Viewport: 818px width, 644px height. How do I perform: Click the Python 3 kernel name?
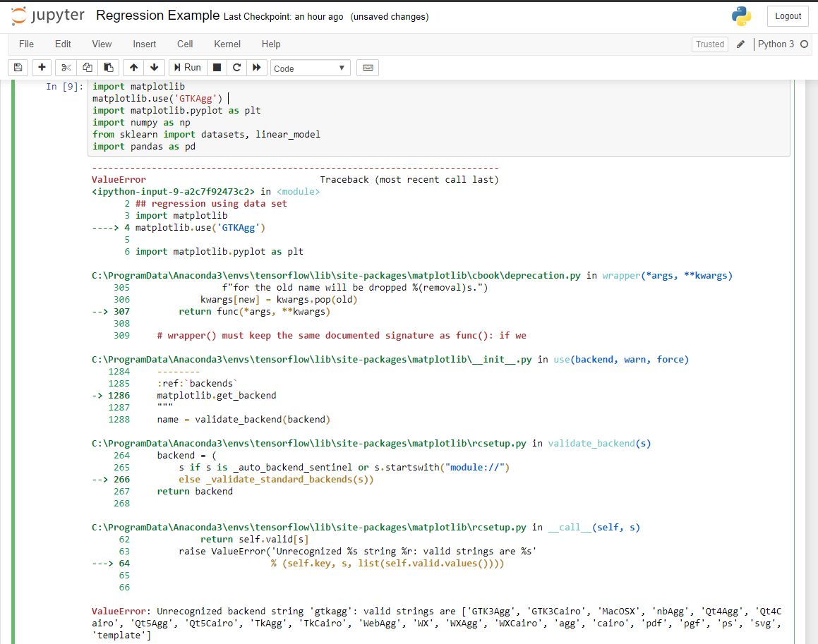point(776,44)
